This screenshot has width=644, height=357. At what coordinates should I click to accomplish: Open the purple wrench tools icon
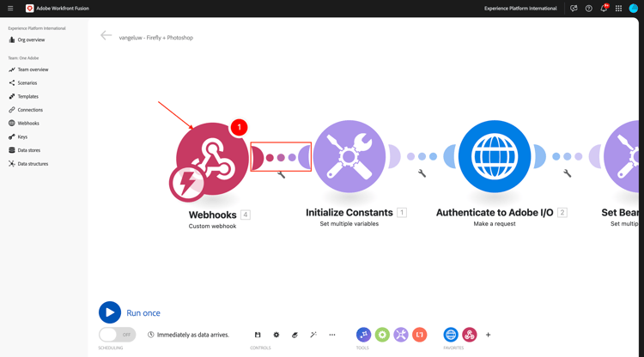[401, 335]
